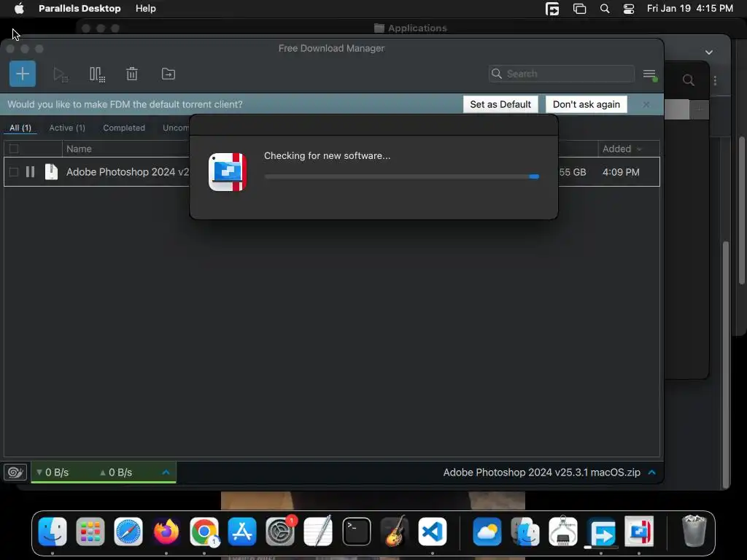747x560 pixels.
Task: Add a new download with plus button
Action: coord(23,74)
